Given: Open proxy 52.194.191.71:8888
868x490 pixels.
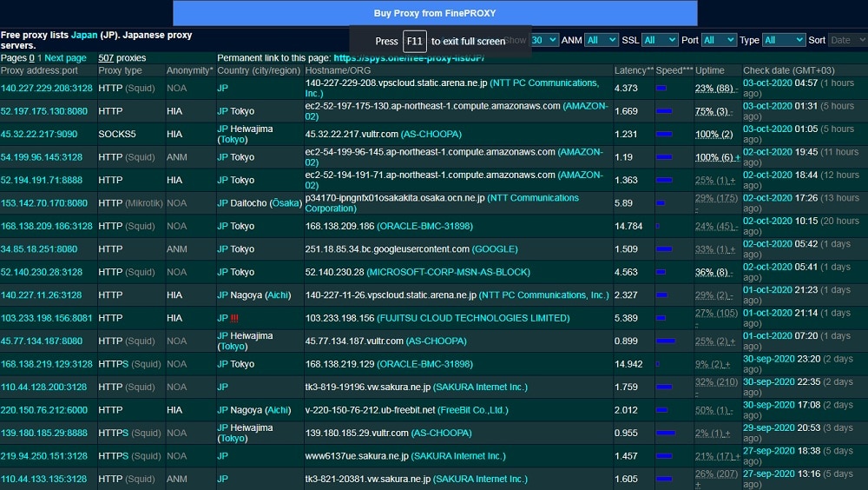Looking at the screenshot, I should [42, 180].
